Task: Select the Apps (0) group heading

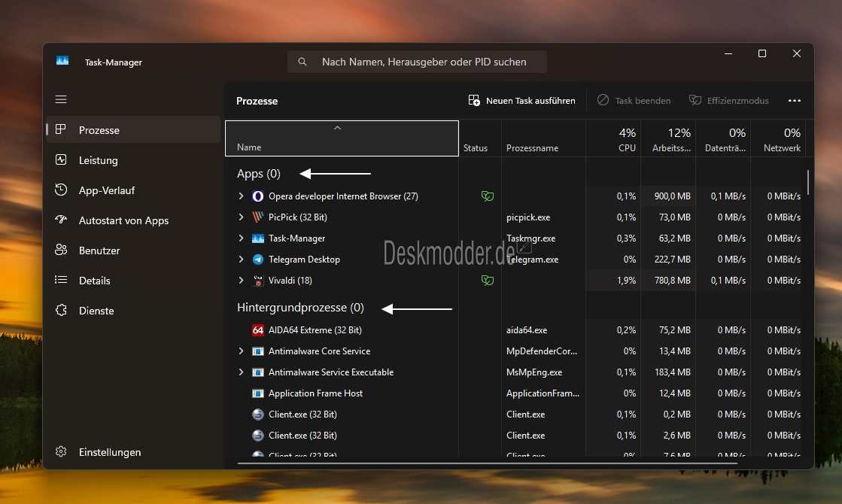Action: (x=258, y=174)
